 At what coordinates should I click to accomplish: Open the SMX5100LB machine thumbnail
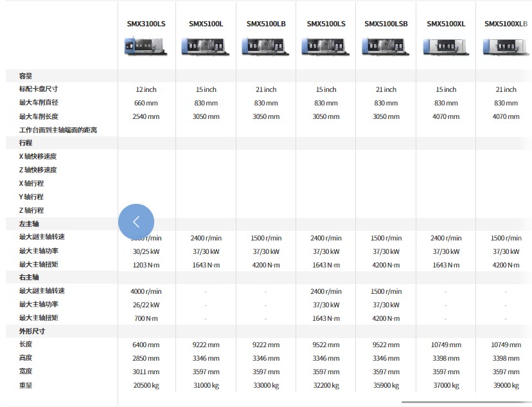265,46
